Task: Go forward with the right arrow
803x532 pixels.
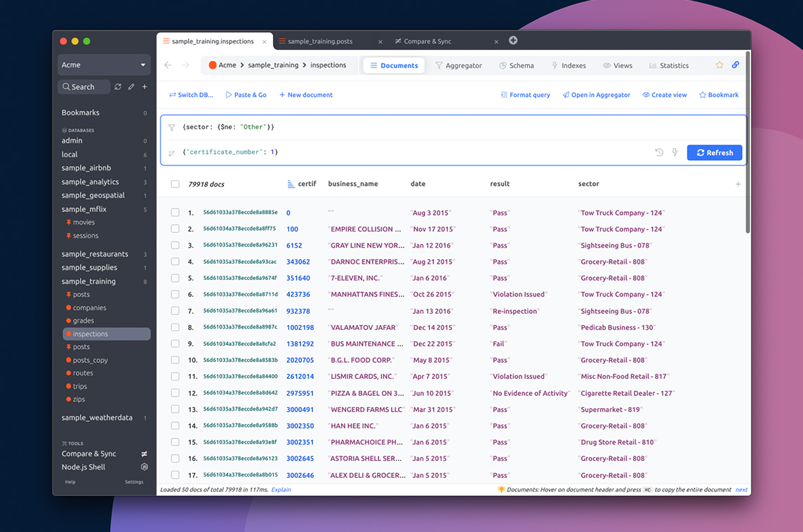Action: [185, 65]
